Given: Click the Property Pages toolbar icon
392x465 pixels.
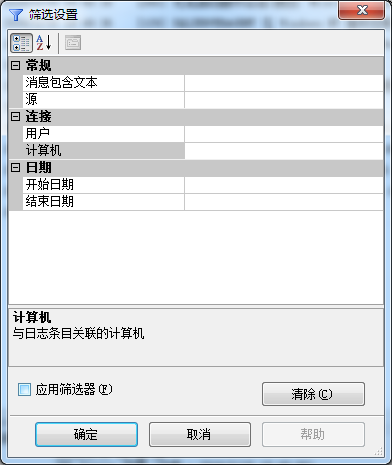Looking at the screenshot, I should (73, 43).
